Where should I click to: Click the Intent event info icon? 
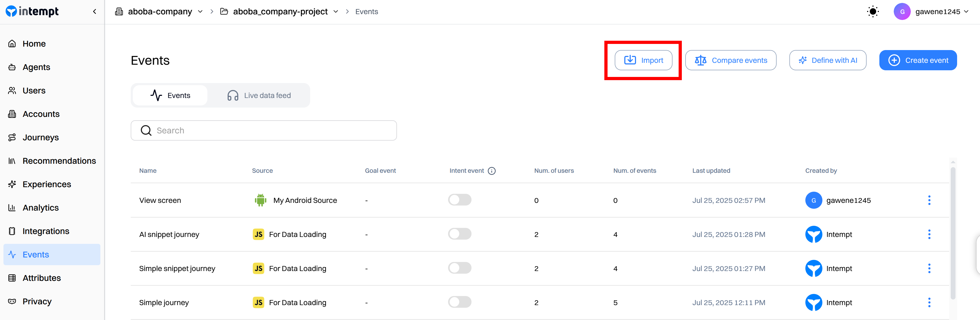click(491, 171)
